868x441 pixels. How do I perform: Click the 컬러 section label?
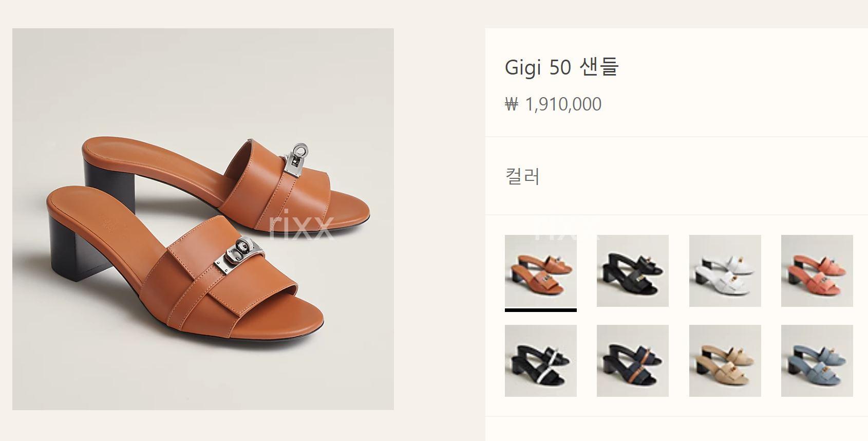point(522,176)
